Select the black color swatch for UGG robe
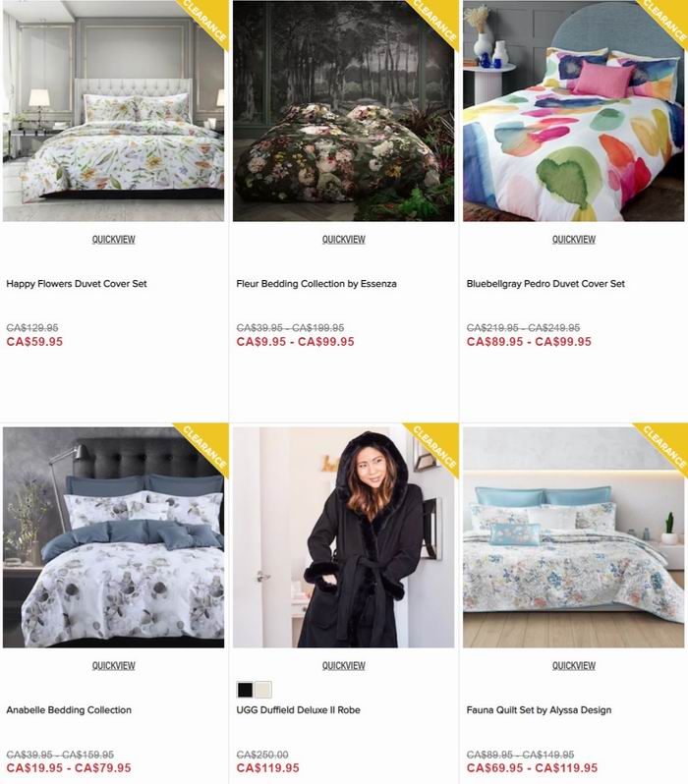 click(x=245, y=690)
